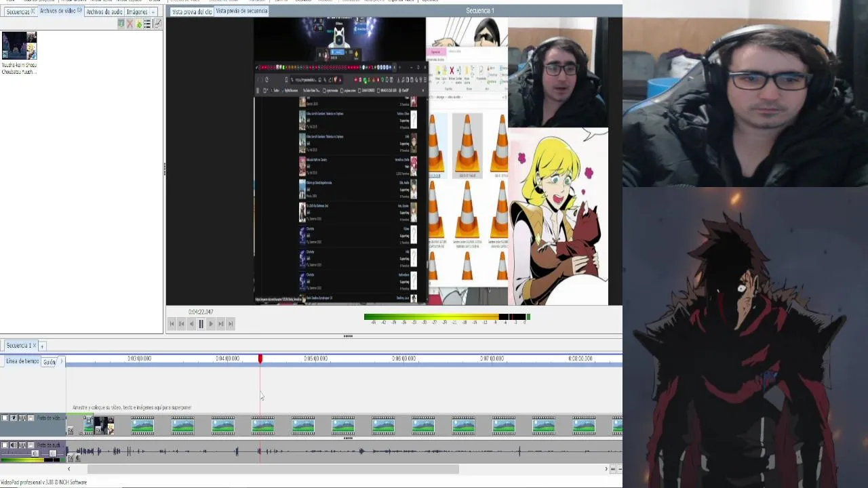Click the rightmost bin toolbar icon
Screen dimensions: 868x488
[x=158, y=24]
